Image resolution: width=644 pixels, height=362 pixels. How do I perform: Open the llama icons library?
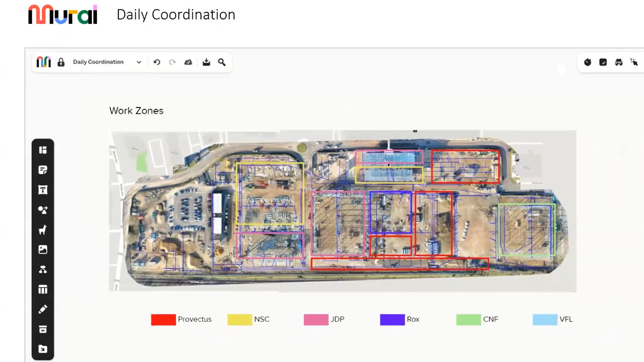43,230
